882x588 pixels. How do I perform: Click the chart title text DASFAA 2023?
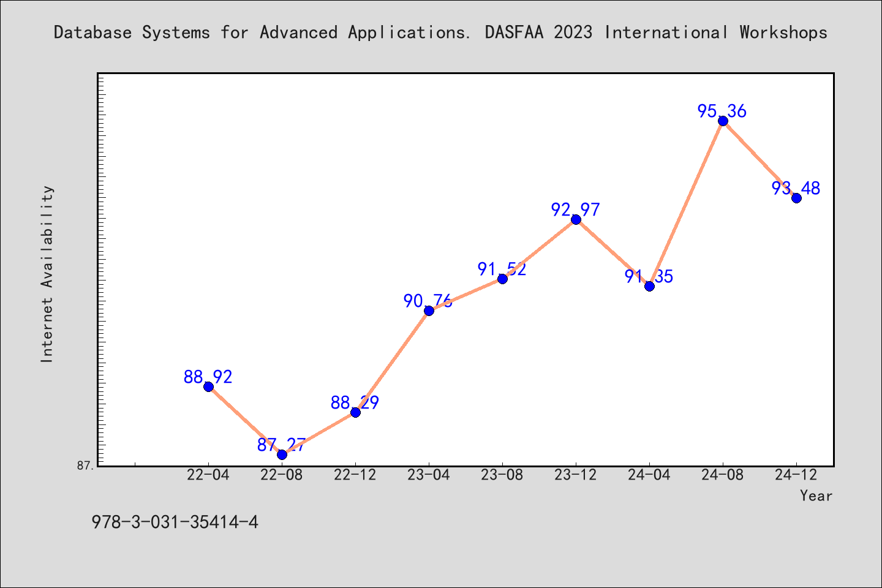click(x=538, y=32)
